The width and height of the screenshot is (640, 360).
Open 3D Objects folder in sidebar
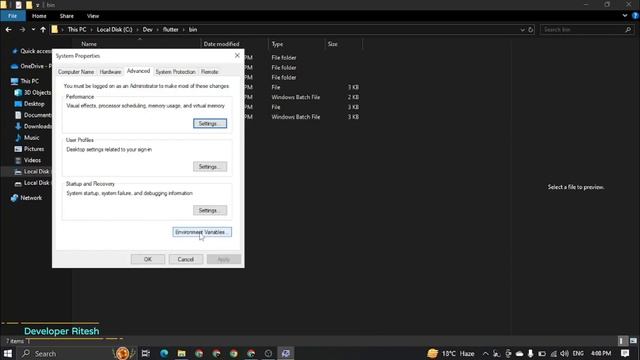tap(33, 93)
